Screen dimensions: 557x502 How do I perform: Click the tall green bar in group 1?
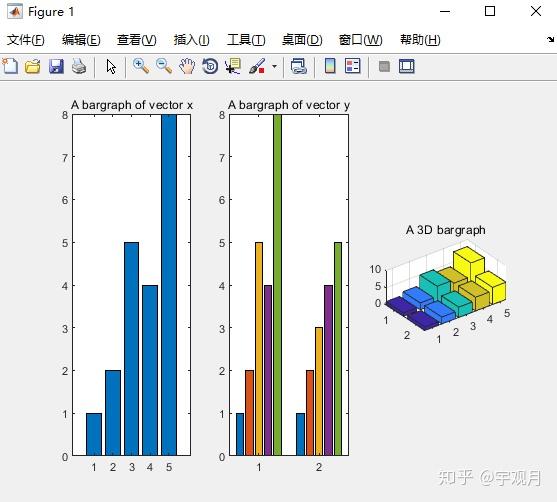pyautogui.click(x=277, y=285)
